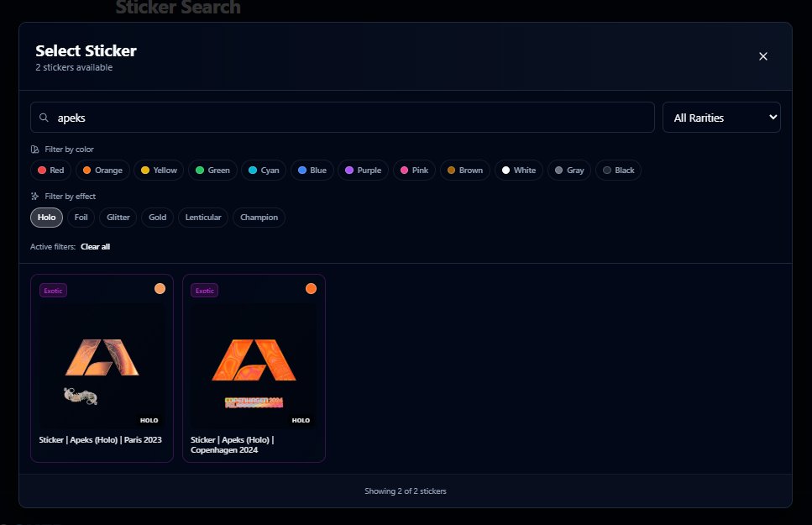The width and height of the screenshot is (812, 525).
Task: Open the All Rarities dropdown
Action: click(721, 117)
